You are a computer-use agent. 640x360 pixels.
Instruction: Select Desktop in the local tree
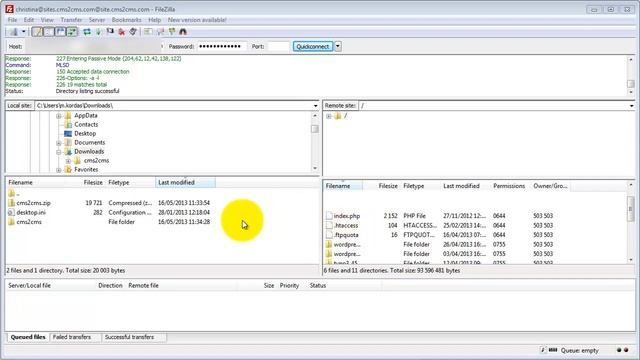click(x=85, y=133)
